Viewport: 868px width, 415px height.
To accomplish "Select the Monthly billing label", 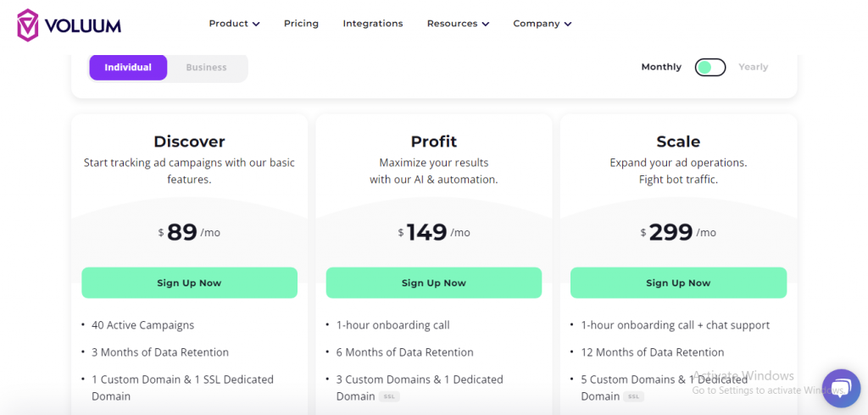I will [661, 67].
